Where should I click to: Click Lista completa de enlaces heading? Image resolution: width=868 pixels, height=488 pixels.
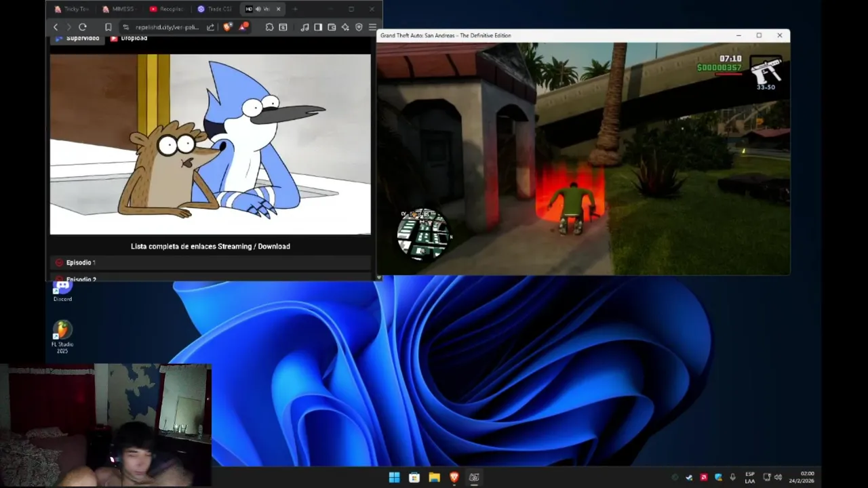[x=210, y=246]
